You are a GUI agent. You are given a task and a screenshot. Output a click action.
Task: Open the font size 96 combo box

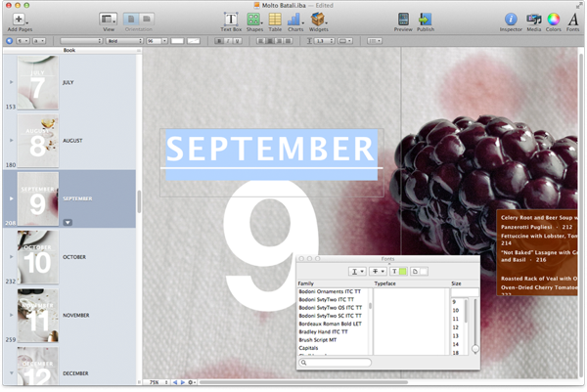point(157,41)
